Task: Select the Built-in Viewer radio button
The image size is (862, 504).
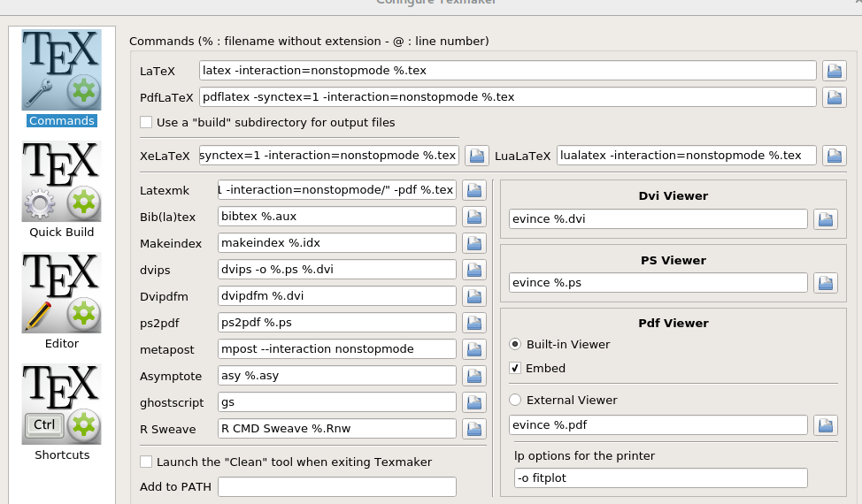Action: (x=515, y=344)
